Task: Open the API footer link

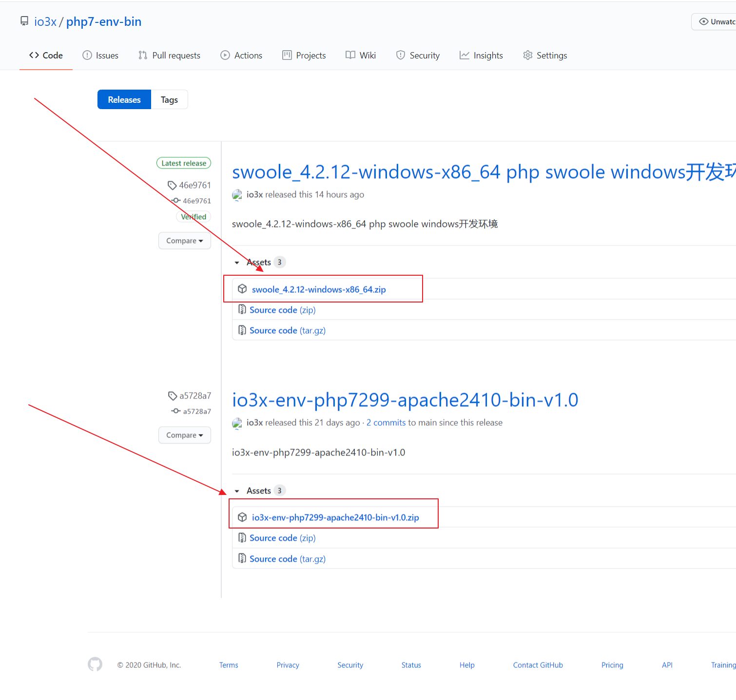Action: tap(667, 665)
